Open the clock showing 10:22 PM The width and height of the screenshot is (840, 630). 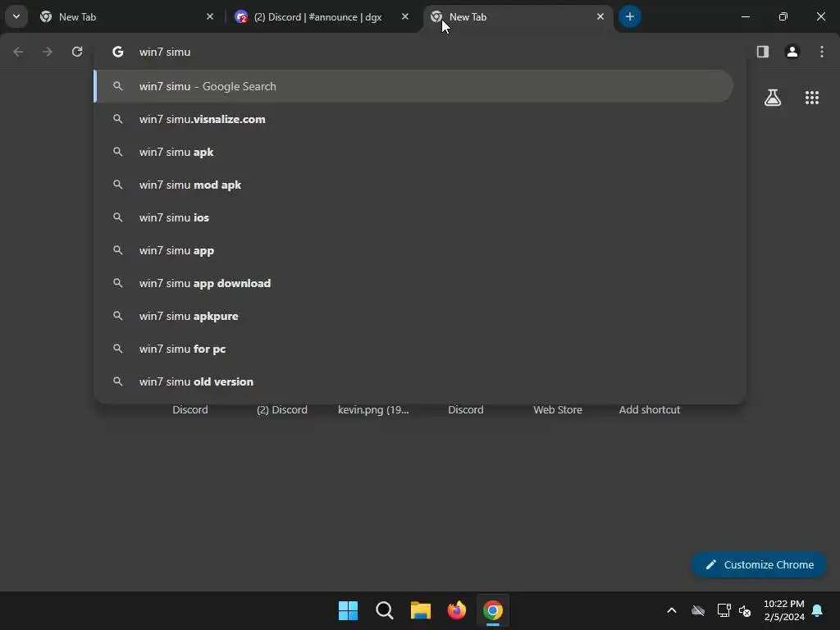(x=783, y=610)
